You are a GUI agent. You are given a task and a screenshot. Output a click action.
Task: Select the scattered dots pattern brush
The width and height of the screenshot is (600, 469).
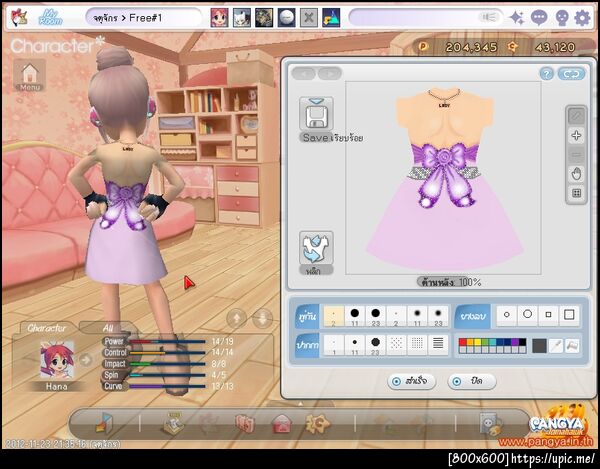[x=396, y=345]
